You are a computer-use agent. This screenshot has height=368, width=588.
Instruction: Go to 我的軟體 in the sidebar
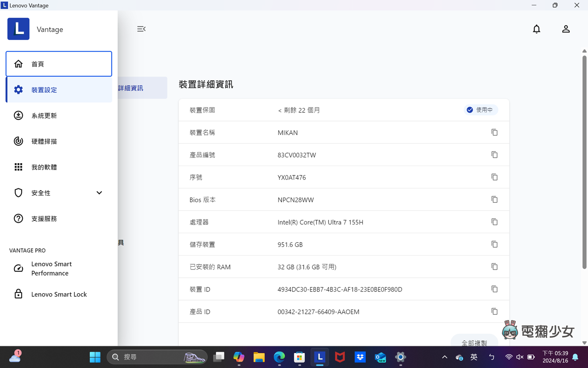pyautogui.click(x=59, y=167)
